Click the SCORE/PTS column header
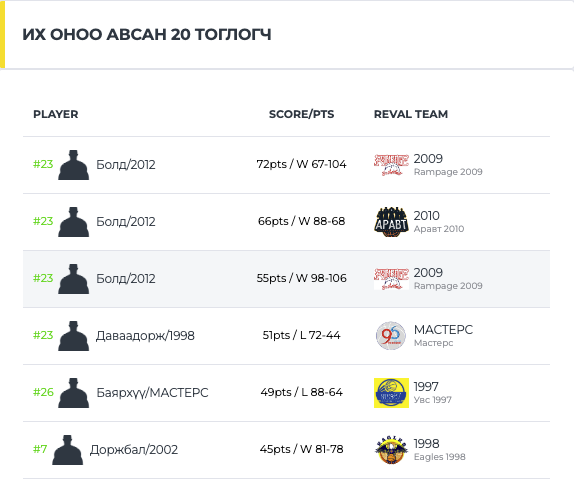This screenshot has height=480, width=574. pos(301,114)
